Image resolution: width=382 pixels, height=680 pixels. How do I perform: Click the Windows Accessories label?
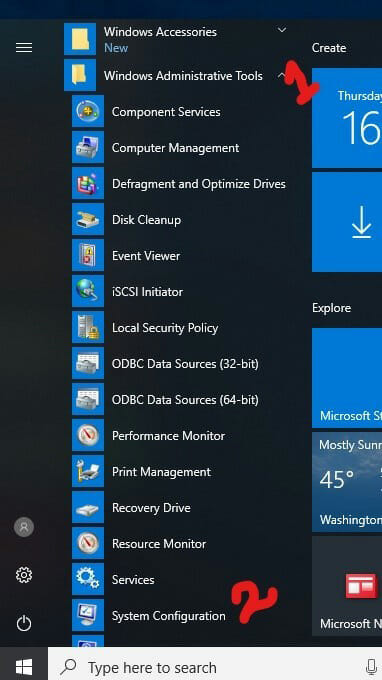tap(160, 32)
